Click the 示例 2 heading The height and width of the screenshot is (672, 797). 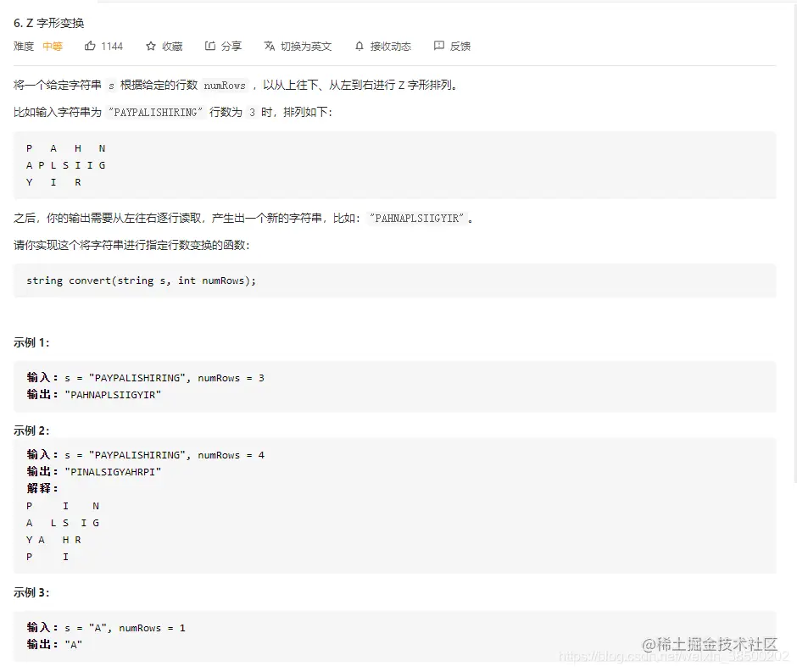tap(31, 430)
